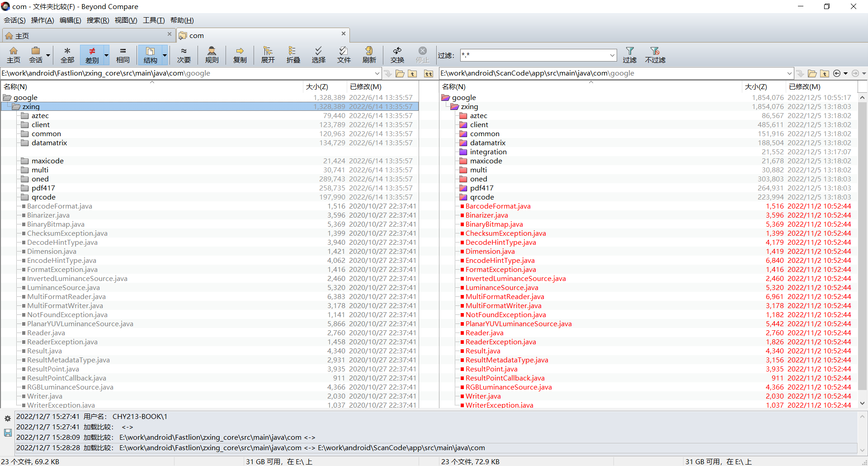The image size is (868, 466).
Task: Open the 会话(S) menu
Action: 14,20
